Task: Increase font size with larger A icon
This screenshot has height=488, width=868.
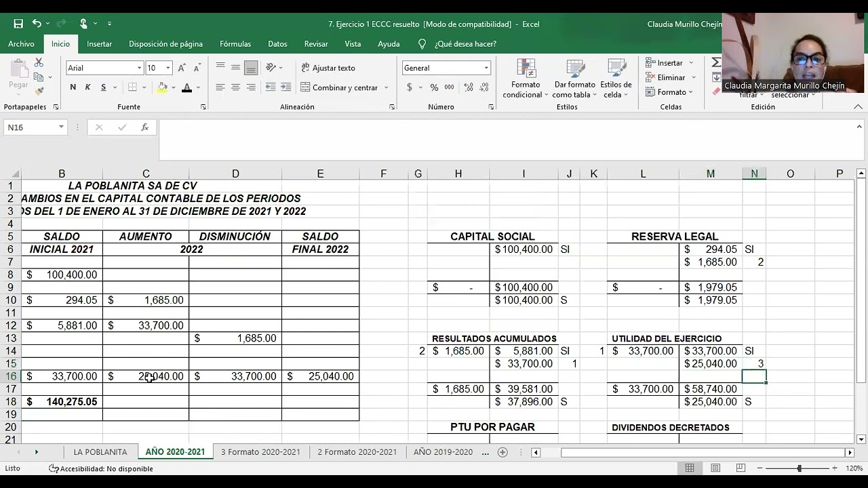Action: click(182, 68)
